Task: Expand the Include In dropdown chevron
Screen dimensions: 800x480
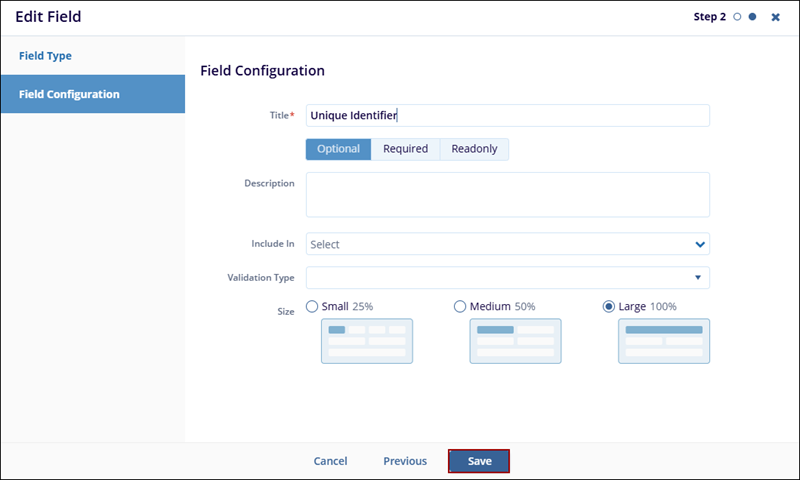Action: tap(699, 244)
